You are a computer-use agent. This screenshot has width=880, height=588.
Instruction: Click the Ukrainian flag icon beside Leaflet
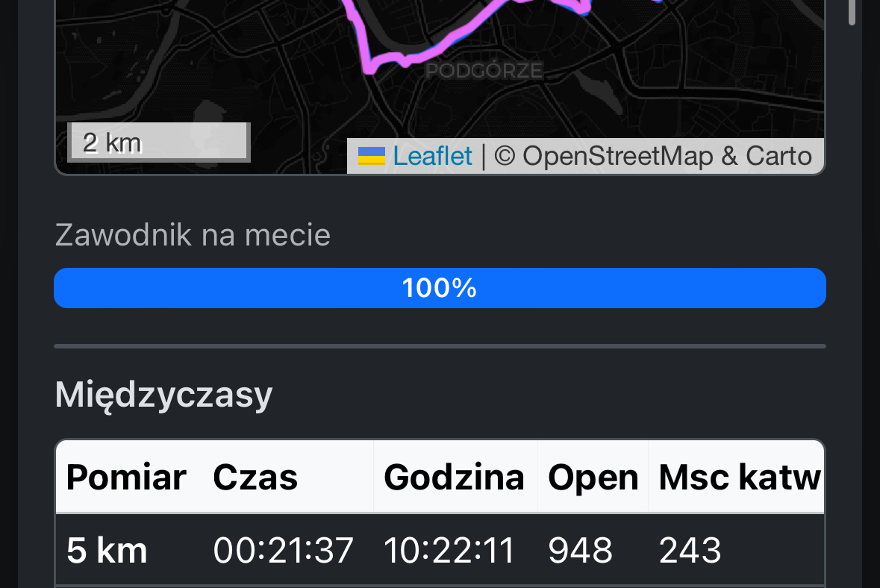371,156
